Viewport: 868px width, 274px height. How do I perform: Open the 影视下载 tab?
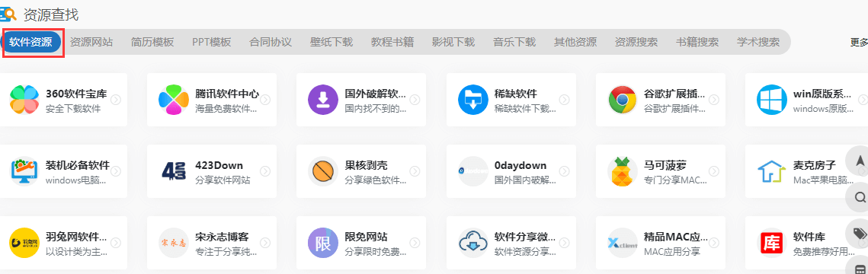coord(453,42)
